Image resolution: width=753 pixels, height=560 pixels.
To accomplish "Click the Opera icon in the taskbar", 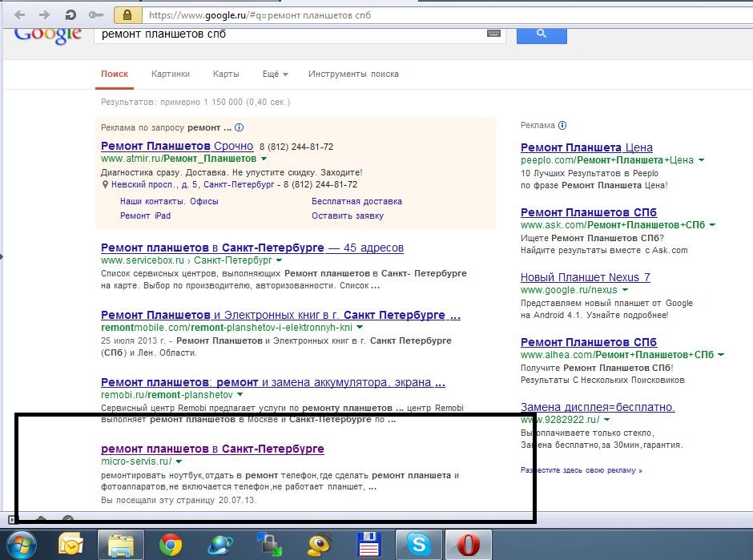I will pyautogui.click(x=469, y=546).
